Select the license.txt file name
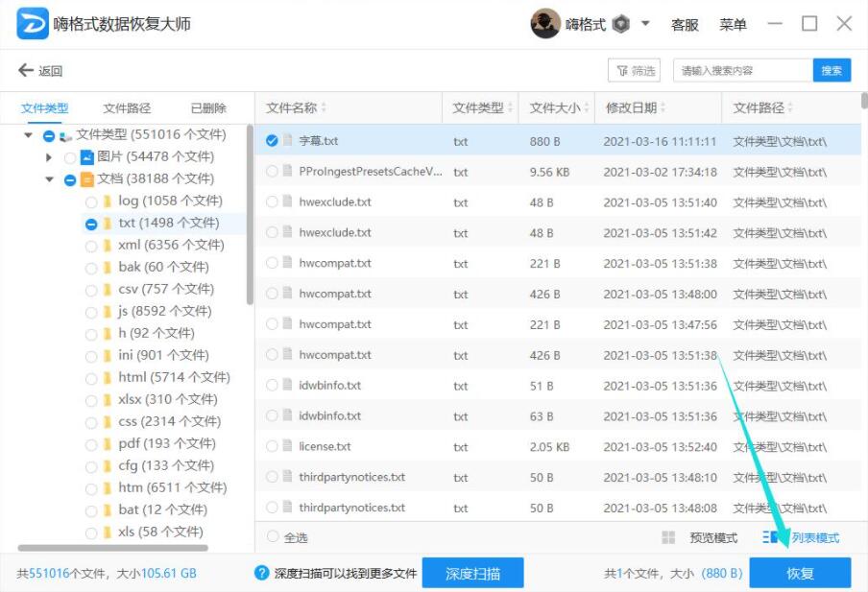This screenshot has width=868, height=592. (325, 446)
